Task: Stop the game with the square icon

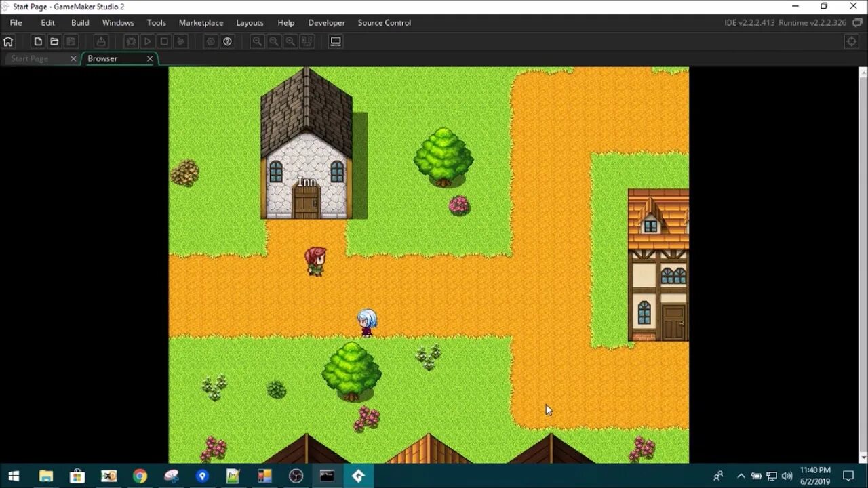Action: pyautogui.click(x=164, y=41)
